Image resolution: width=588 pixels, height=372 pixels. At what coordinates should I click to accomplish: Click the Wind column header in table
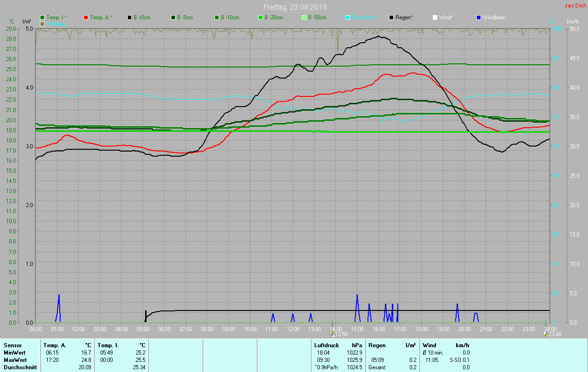429,345
